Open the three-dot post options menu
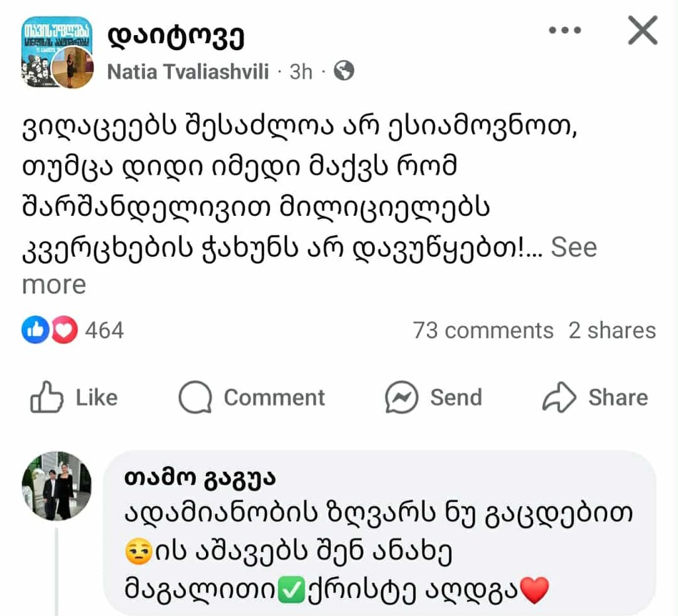The width and height of the screenshot is (678, 616). click(x=565, y=31)
